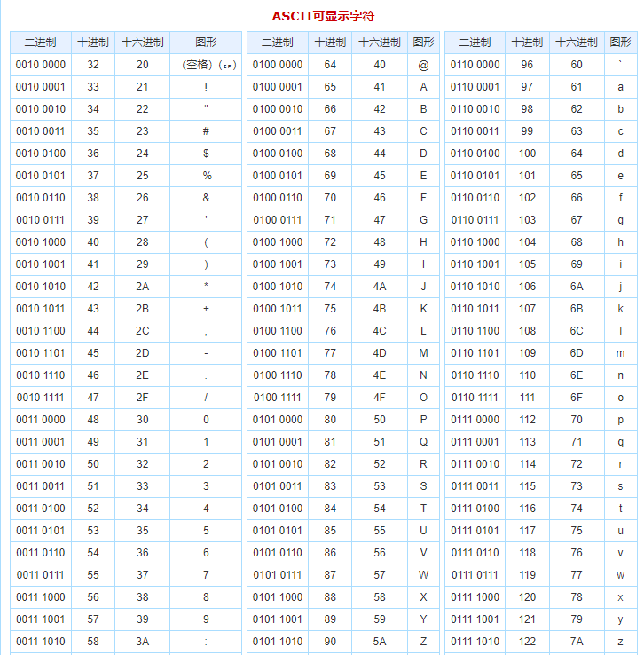The image size is (644, 655).
Task: Select the '$' character cell
Action: pyautogui.click(x=206, y=154)
